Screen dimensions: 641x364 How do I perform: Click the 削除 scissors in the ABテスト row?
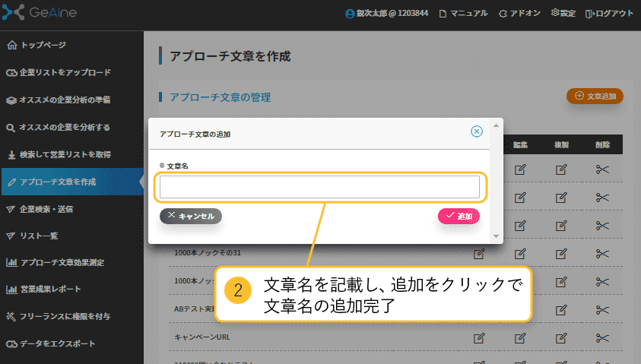pyautogui.click(x=602, y=310)
